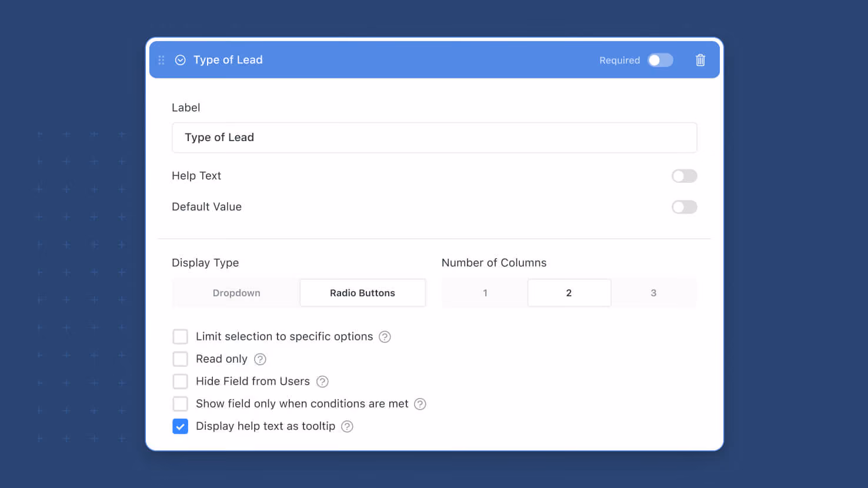The image size is (868, 488).
Task: Check Hide Field from Users checkbox
Action: (181, 381)
